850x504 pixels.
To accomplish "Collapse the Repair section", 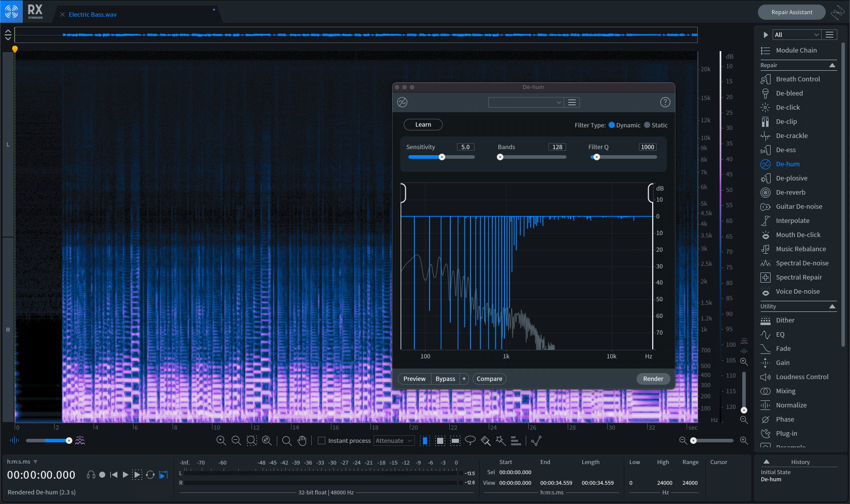I will 832,65.
